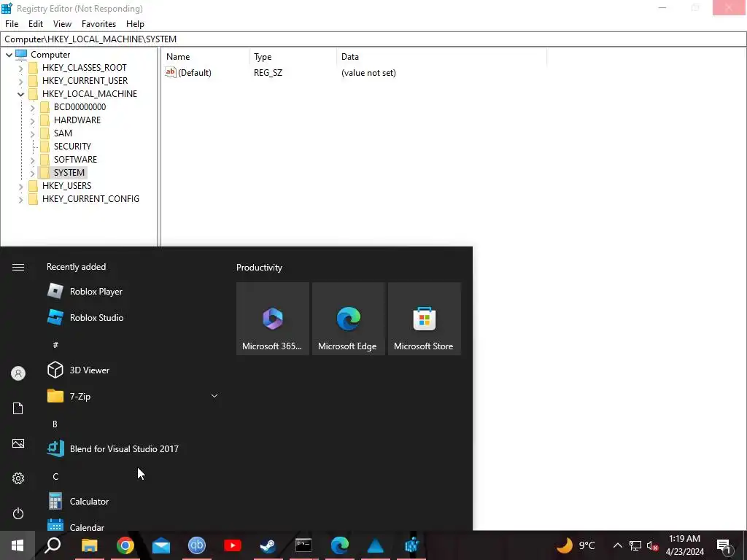Open the Mail app in the taskbar
This screenshot has width=747, height=560.
[161, 545]
